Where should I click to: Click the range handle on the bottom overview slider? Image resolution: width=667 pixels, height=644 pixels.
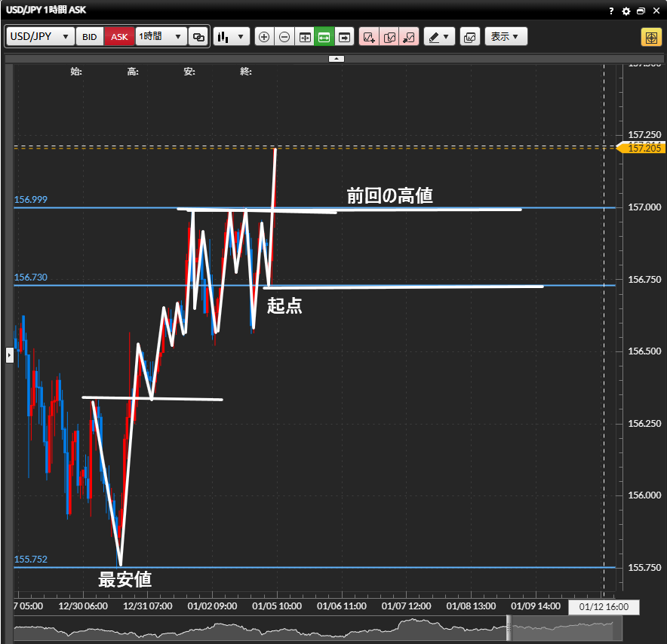coord(509,625)
